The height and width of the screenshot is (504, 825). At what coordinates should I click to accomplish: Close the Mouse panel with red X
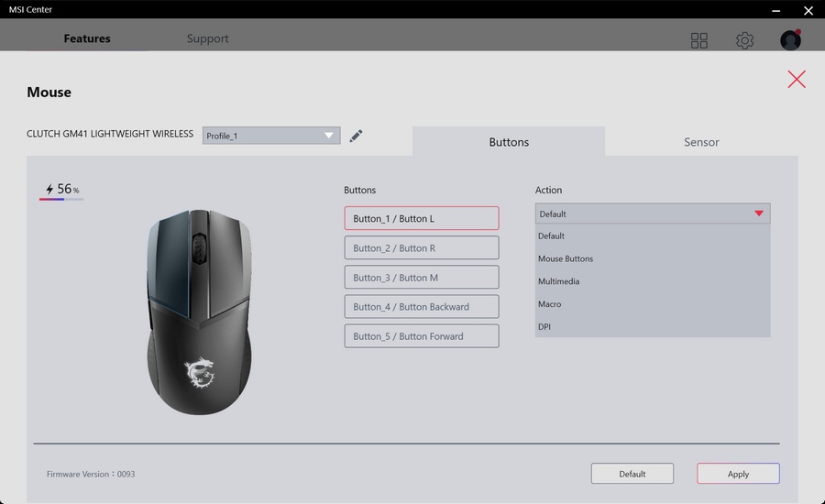pos(796,79)
